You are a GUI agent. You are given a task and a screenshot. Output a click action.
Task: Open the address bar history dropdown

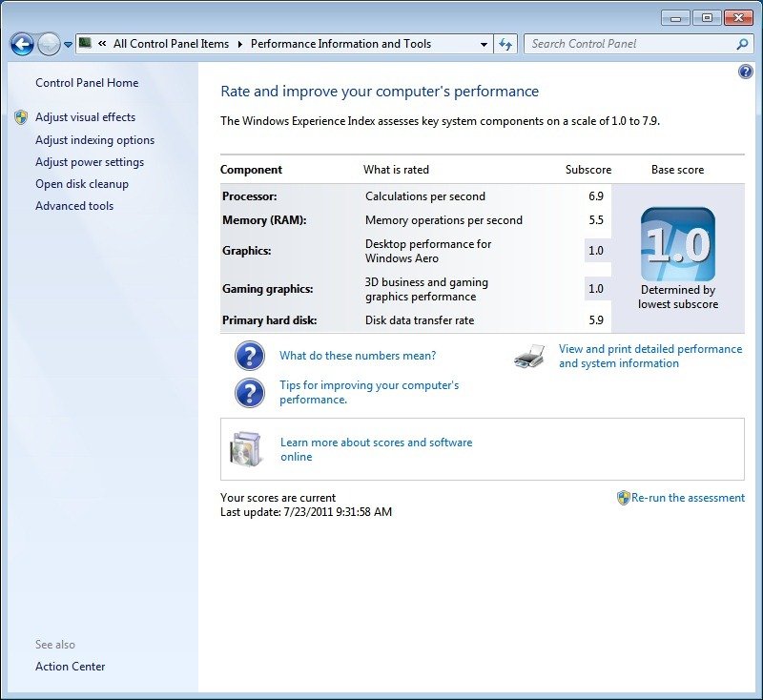point(484,44)
